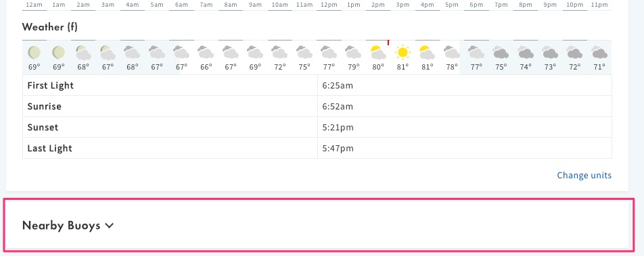Select the 2am moon with cloud icon
The width and height of the screenshot is (644, 256).
pos(83,53)
